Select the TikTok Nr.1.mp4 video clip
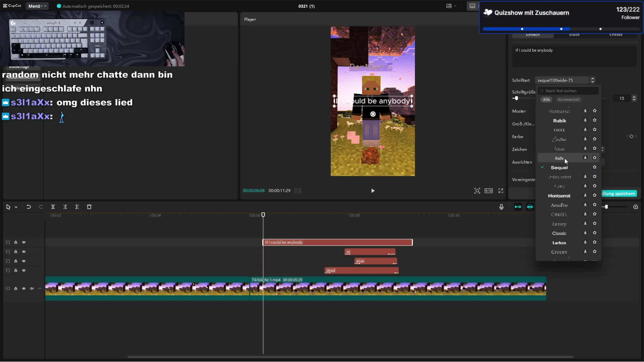 point(398,289)
